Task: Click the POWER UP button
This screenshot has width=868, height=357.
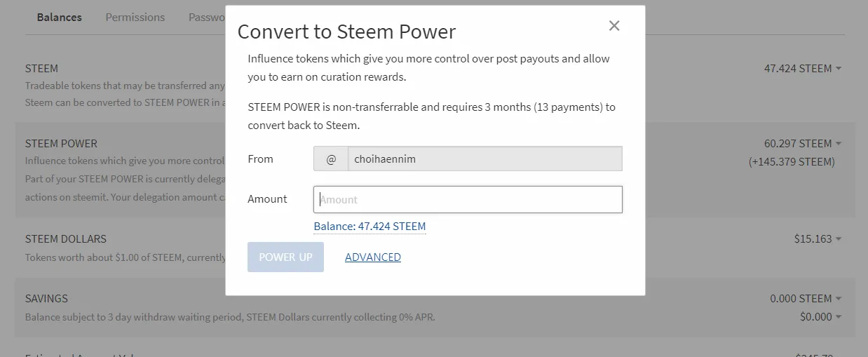Action: click(x=285, y=257)
